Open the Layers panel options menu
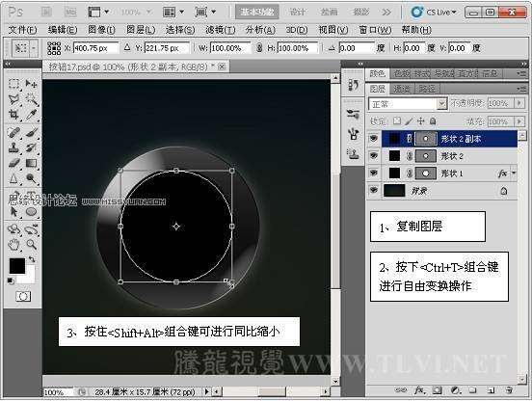 tap(520, 89)
